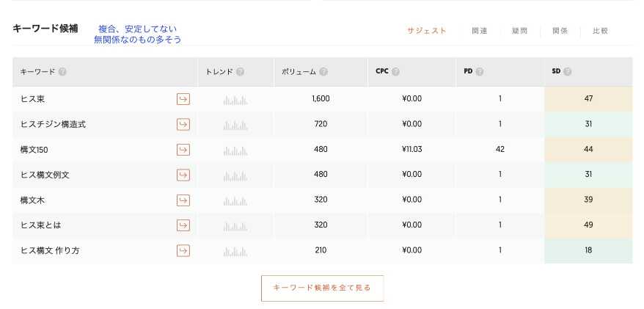Click help icon beside ボリューム header

pos(323,72)
